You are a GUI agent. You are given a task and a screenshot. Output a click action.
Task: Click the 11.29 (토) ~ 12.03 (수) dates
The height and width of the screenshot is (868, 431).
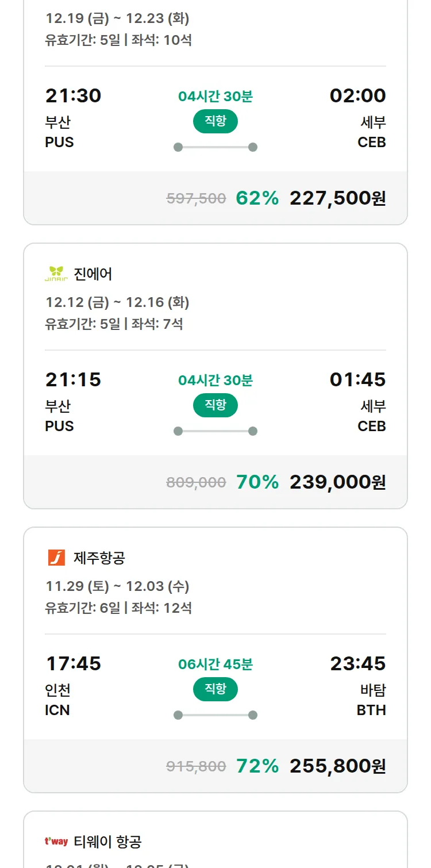[x=117, y=586]
